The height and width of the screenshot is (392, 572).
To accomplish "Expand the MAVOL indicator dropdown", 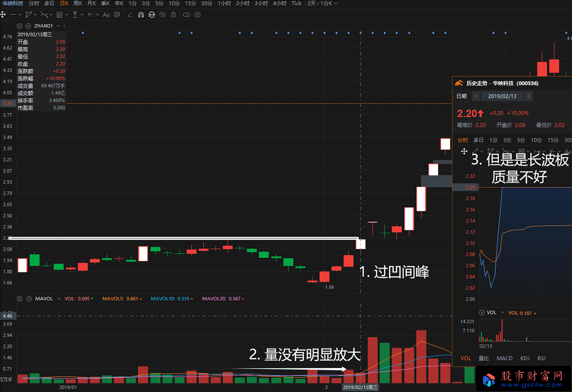I will click(x=59, y=299).
